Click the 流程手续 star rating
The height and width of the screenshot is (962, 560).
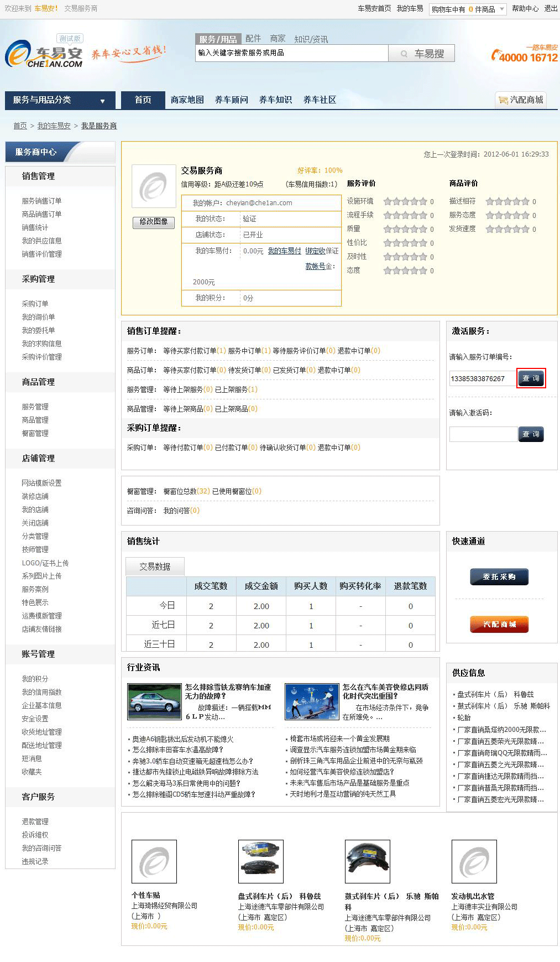point(405,216)
